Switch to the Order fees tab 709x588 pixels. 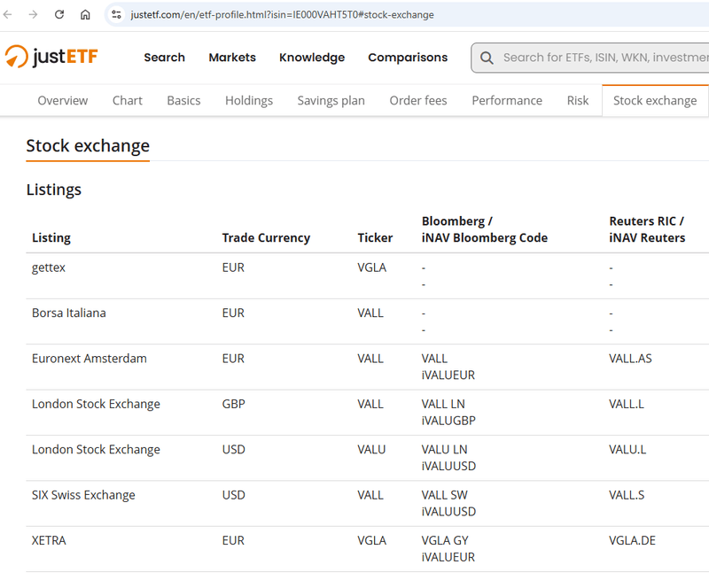pyautogui.click(x=418, y=100)
